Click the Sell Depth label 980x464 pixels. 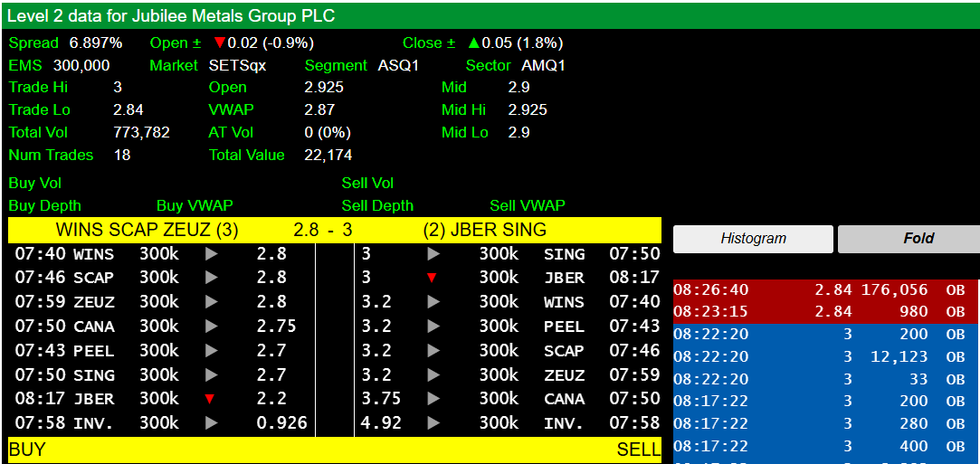coord(377,205)
